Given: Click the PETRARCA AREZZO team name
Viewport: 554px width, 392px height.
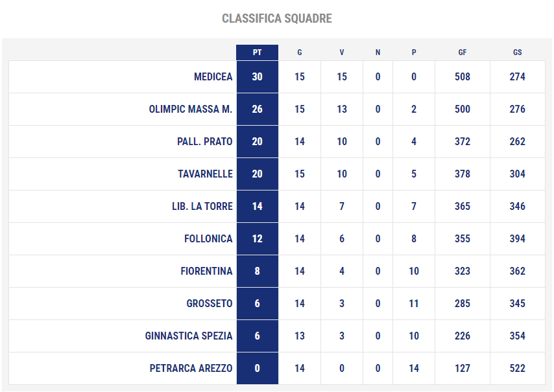Looking at the screenshot, I should click(191, 369).
